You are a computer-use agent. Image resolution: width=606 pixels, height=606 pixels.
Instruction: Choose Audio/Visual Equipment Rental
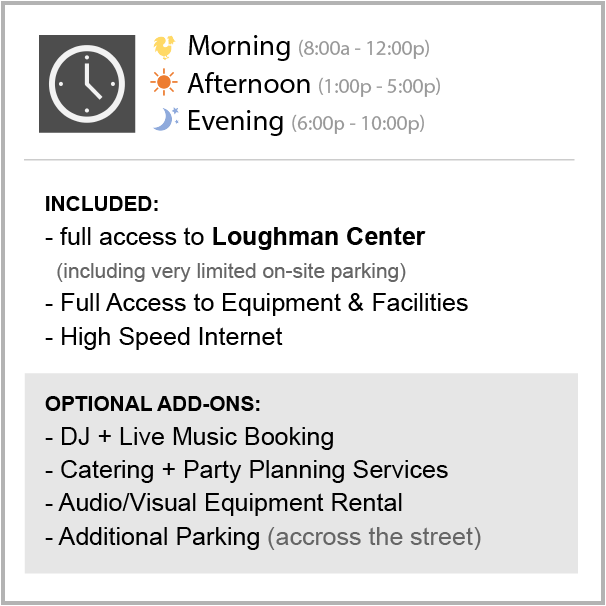pyautogui.click(x=224, y=503)
